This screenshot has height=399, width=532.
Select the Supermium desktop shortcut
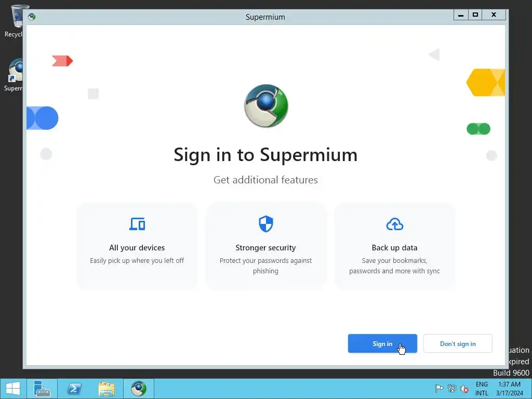pos(14,75)
